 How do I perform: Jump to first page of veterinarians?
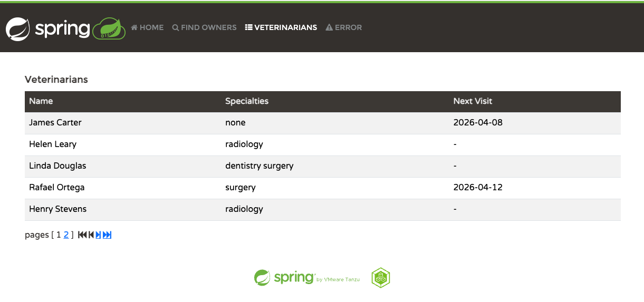(82, 235)
